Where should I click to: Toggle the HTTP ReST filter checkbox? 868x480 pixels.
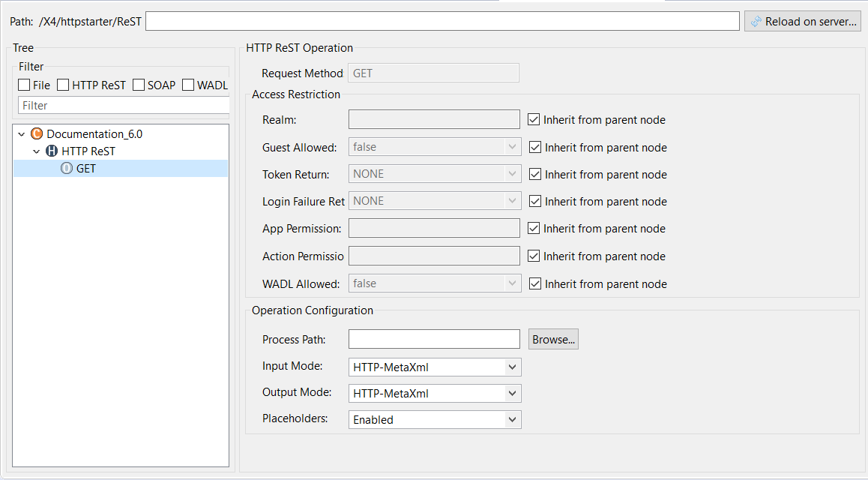point(64,85)
